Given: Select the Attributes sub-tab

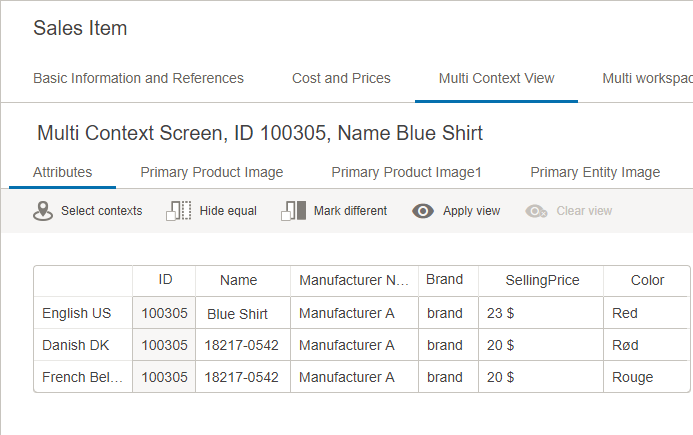Looking at the screenshot, I should coord(62,172).
